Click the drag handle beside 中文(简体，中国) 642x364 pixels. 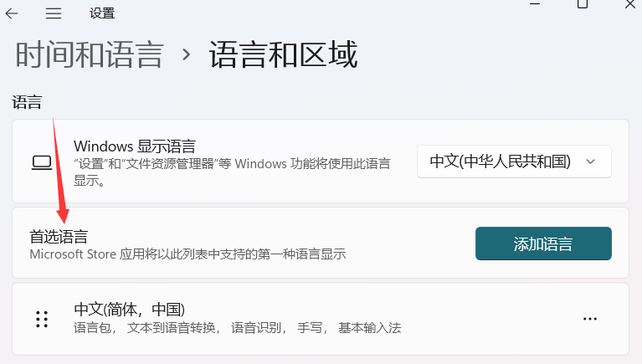coord(42,319)
